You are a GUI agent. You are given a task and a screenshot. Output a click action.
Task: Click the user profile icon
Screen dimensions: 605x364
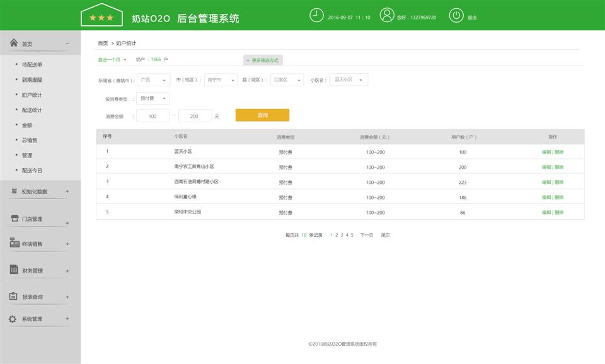click(x=387, y=16)
